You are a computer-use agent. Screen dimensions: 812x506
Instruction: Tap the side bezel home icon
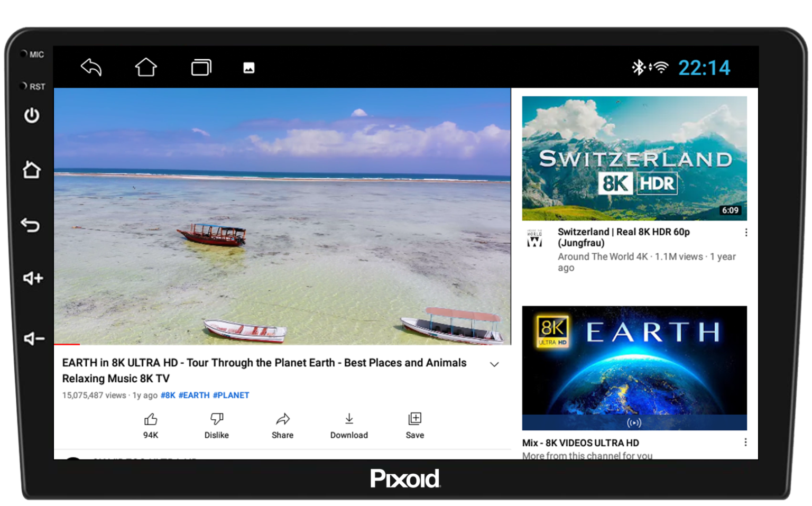(31, 170)
